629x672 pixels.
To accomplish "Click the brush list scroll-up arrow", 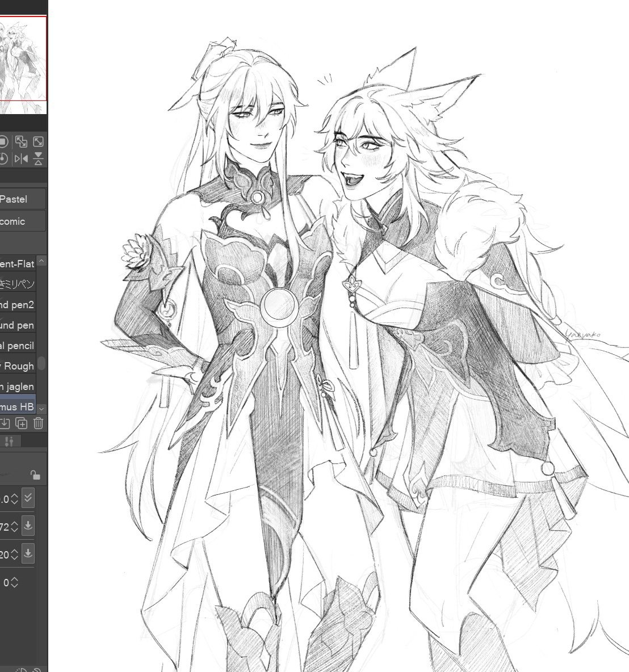I will (x=41, y=261).
